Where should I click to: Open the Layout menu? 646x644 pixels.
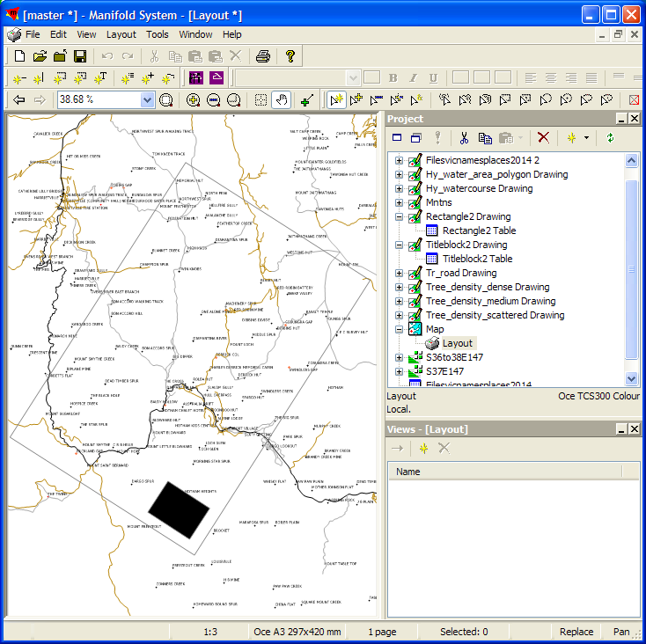pos(121,34)
